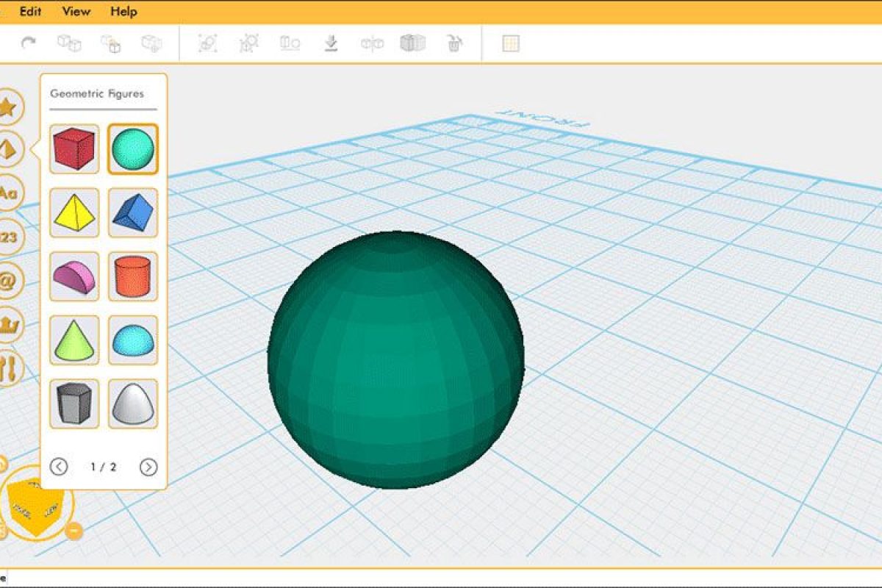Open the Edit menu
The image size is (882, 588).
pyautogui.click(x=30, y=12)
